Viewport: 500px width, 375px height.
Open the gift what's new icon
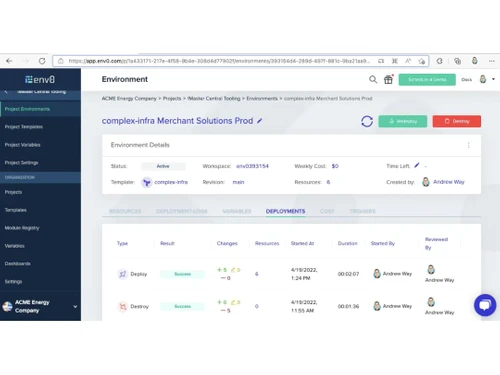click(x=388, y=79)
